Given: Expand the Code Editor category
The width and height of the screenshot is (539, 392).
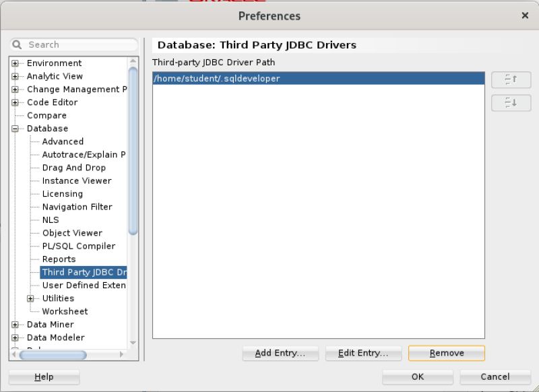Looking at the screenshot, I should coord(14,102).
